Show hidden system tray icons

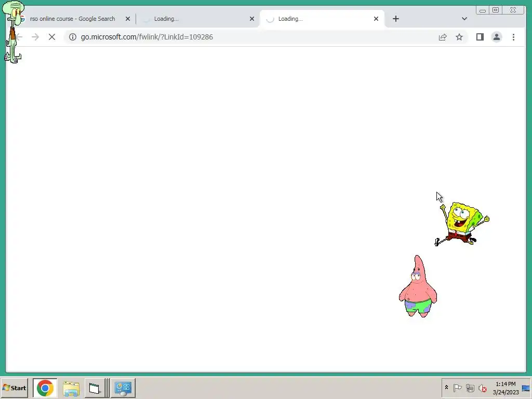(x=446, y=388)
